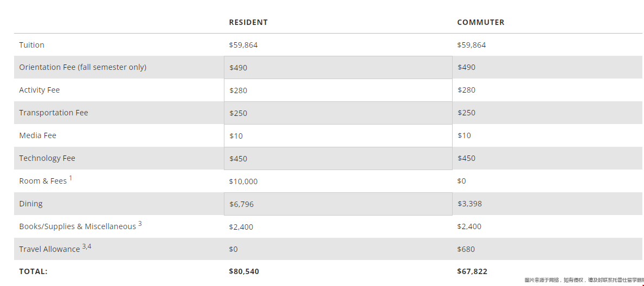Select Commuter Dining $3,398 value
This screenshot has width=644, height=286.
(469, 204)
